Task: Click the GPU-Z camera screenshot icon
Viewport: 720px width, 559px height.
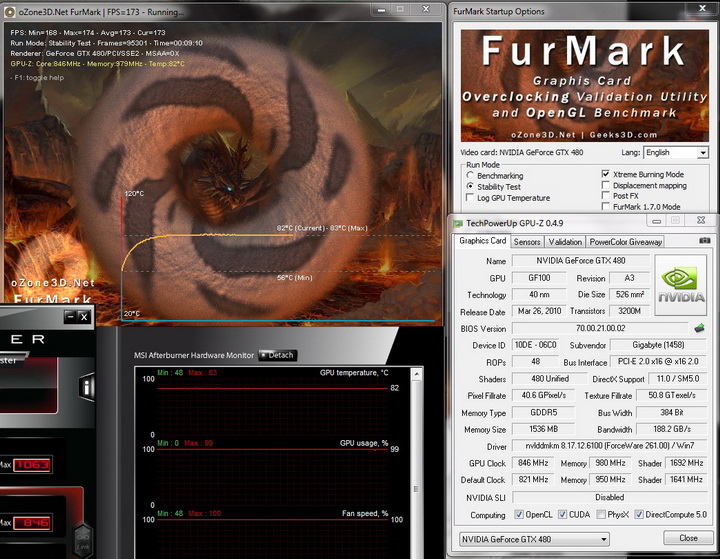Action: 704,240
